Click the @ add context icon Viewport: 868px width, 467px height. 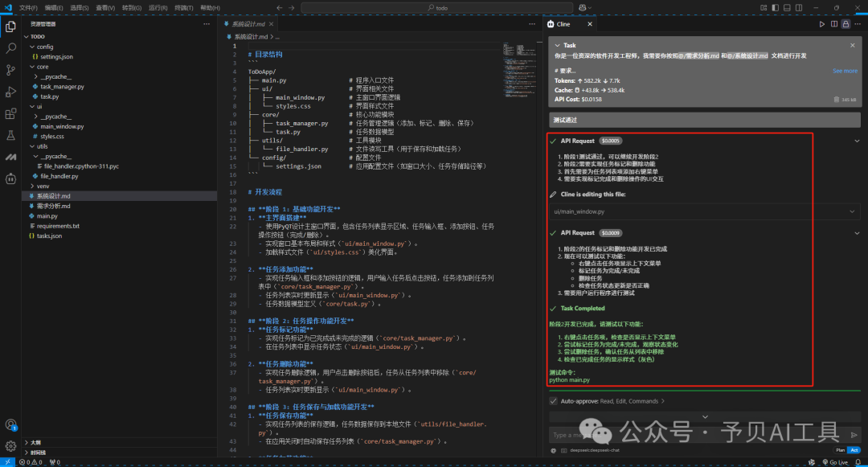[x=554, y=450]
